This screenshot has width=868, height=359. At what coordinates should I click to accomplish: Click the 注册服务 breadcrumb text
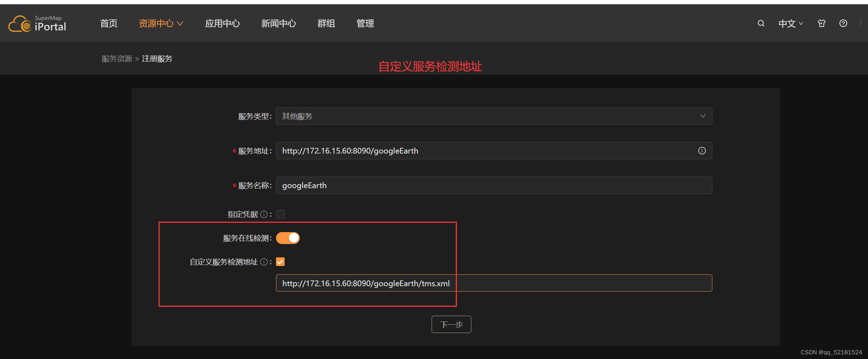coord(157,59)
